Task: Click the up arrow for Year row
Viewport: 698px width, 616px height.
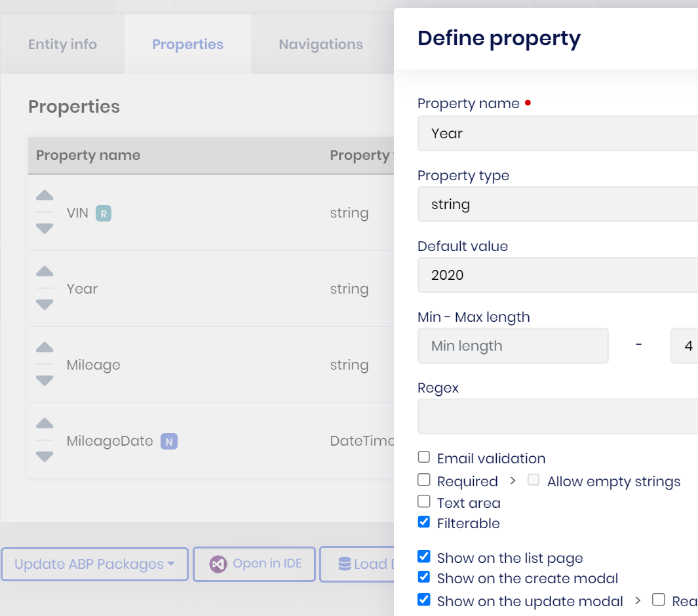Action: (45, 272)
